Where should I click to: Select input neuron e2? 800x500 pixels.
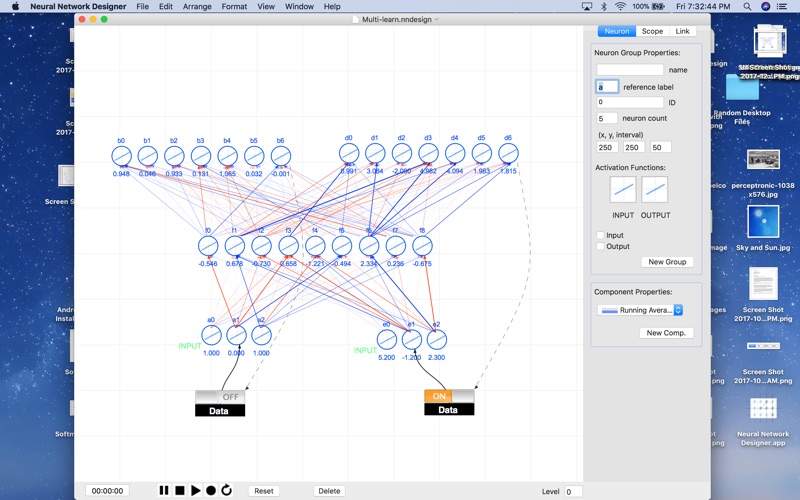[436, 340]
